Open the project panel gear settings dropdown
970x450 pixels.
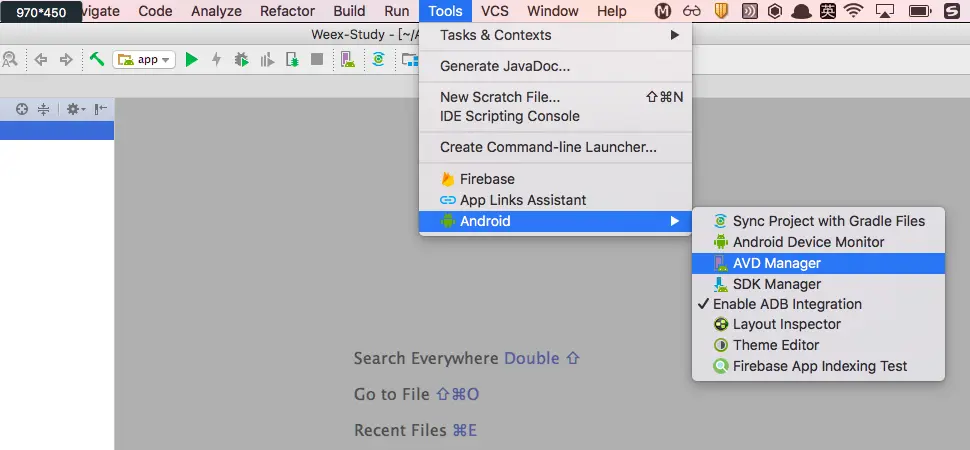tap(75, 110)
